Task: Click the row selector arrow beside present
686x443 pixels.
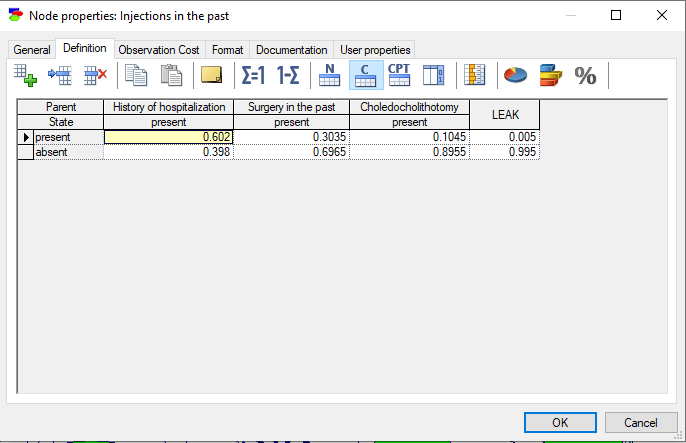Action: coord(26,137)
